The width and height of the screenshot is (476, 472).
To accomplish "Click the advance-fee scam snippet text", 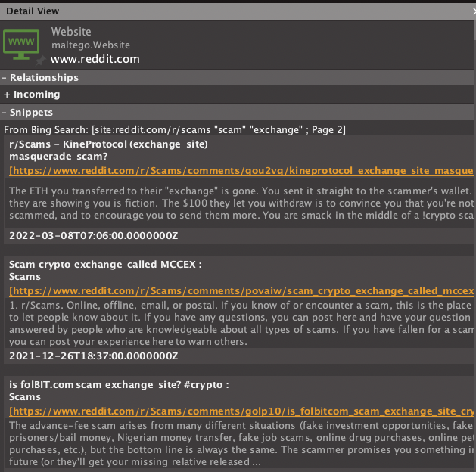I will (x=241, y=443).
